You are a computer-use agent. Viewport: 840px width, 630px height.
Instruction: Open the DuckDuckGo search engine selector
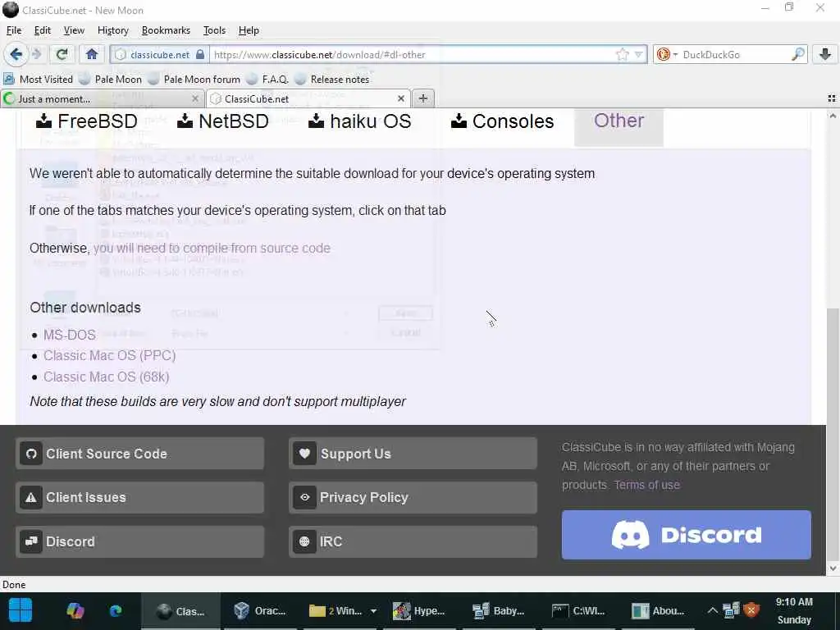tap(666, 55)
